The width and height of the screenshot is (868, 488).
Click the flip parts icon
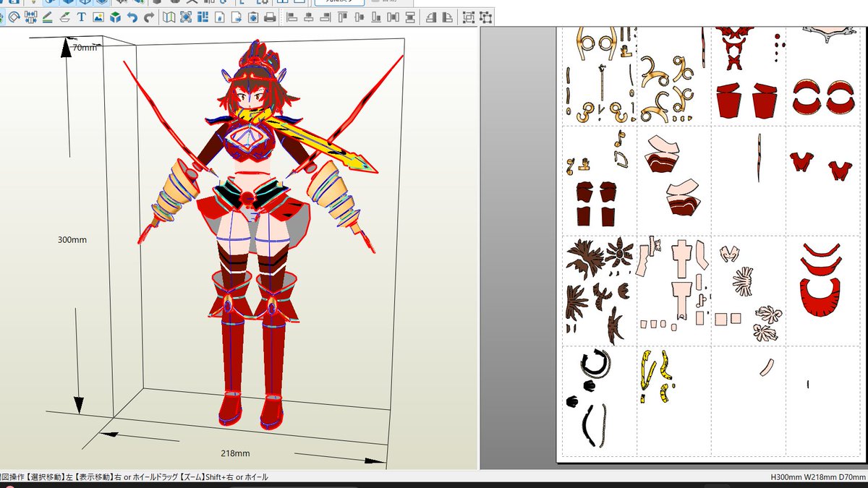431,17
